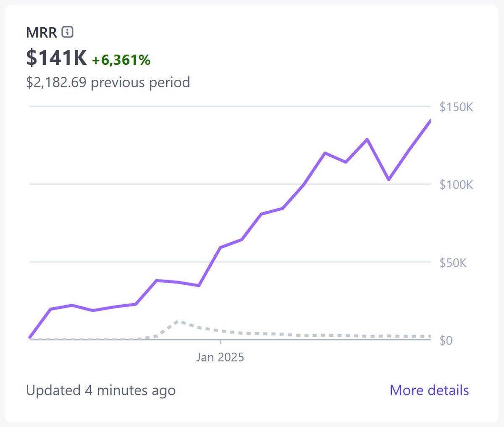Click the Jan 2025 axis label

[x=220, y=357]
